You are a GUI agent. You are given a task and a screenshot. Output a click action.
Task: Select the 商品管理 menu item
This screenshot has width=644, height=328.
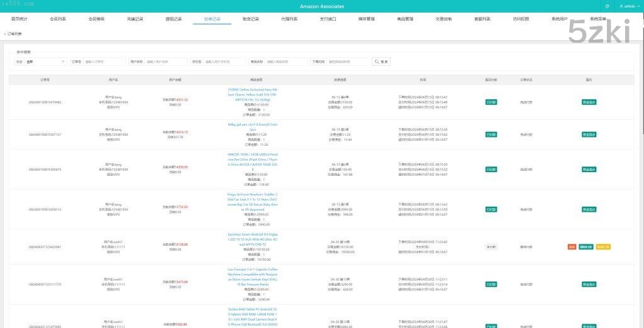[405, 19]
